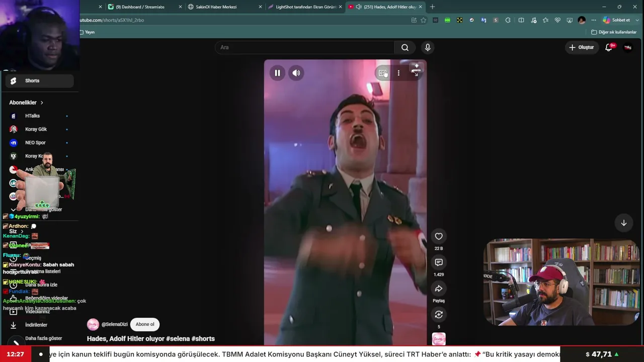Open a new browser tab
Image resolution: width=644 pixels, height=362 pixels.
(432, 7)
